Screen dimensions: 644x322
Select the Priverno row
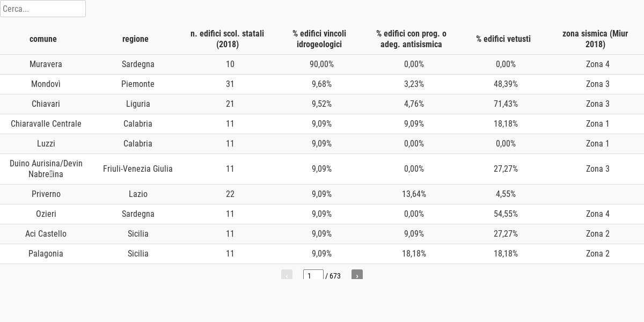click(x=322, y=194)
